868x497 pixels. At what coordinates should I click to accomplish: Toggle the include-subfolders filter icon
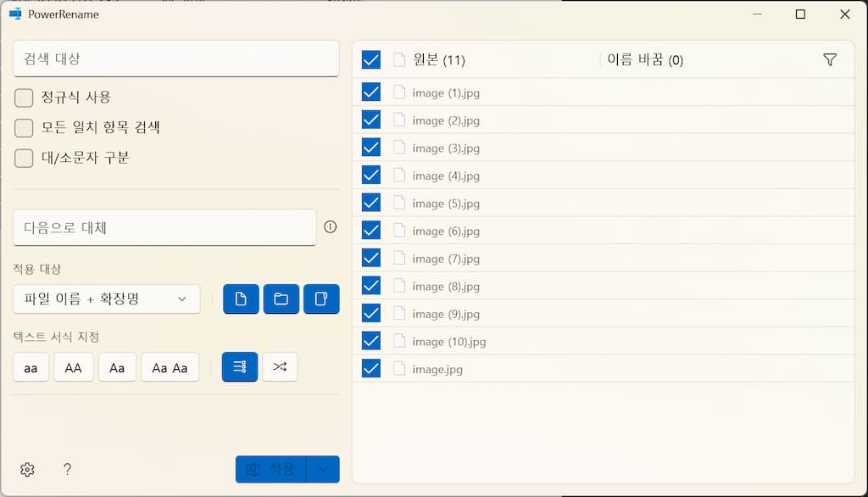pos(321,299)
